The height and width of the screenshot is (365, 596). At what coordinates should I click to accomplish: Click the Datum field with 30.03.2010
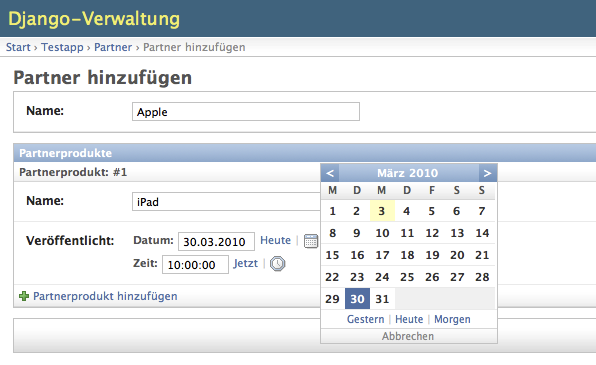pos(216,242)
